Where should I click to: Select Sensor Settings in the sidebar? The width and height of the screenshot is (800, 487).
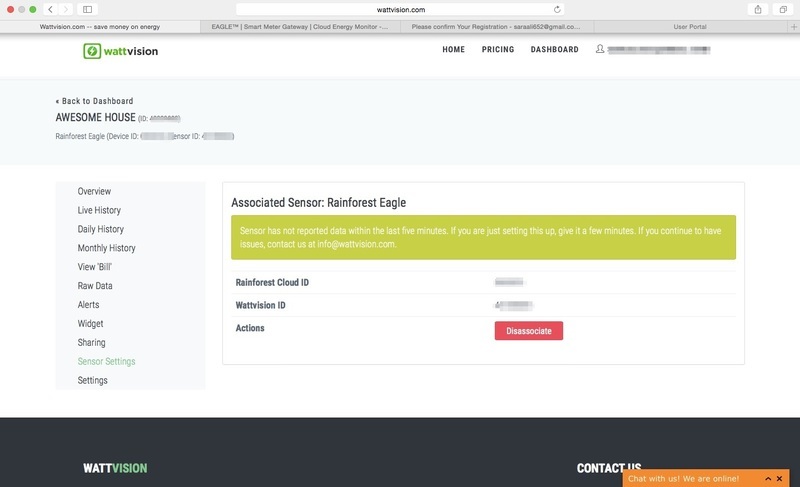tap(106, 361)
